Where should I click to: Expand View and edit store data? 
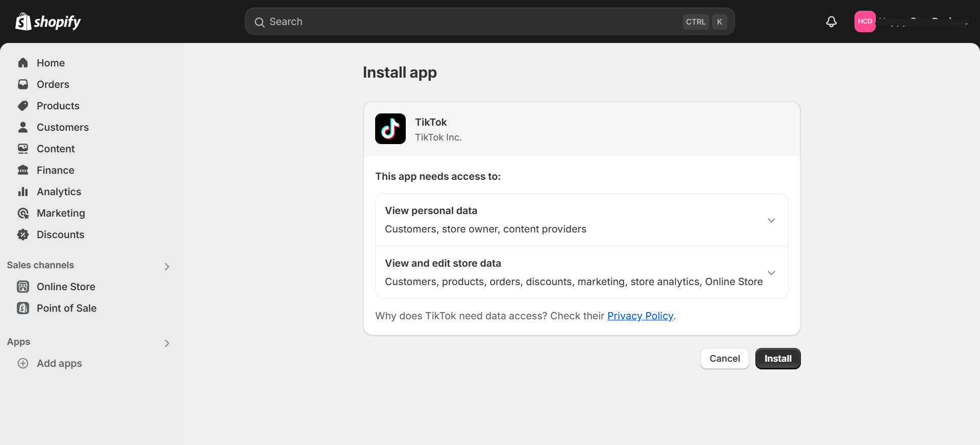[771, 273]
